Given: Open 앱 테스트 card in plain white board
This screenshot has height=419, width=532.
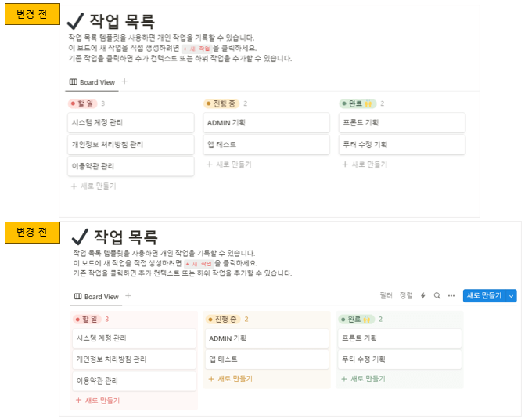Looking at the screenshot, I should click(x=266, y=145).
